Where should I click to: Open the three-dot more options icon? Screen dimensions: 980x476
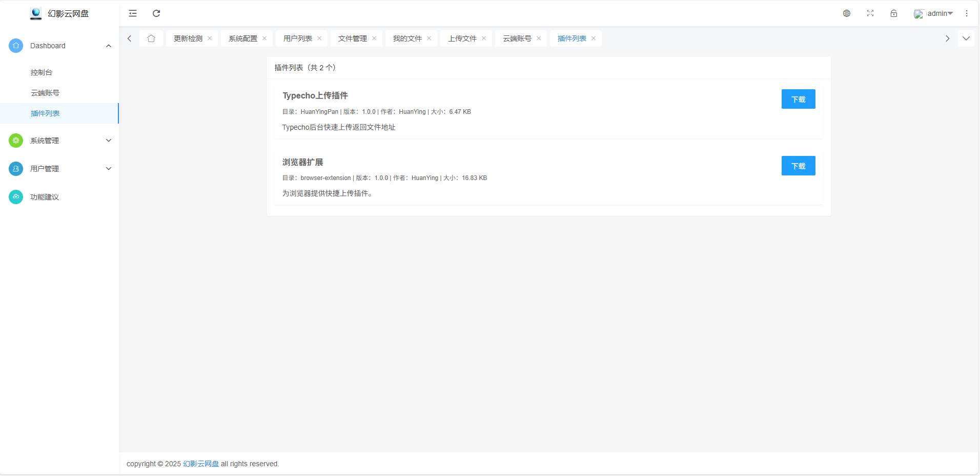(x=967, y=13)
